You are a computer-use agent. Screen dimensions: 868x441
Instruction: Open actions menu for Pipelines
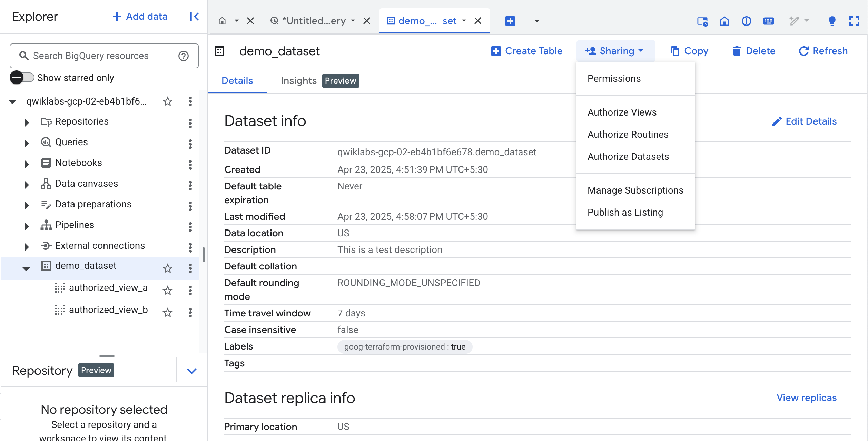tap(190, 226)
